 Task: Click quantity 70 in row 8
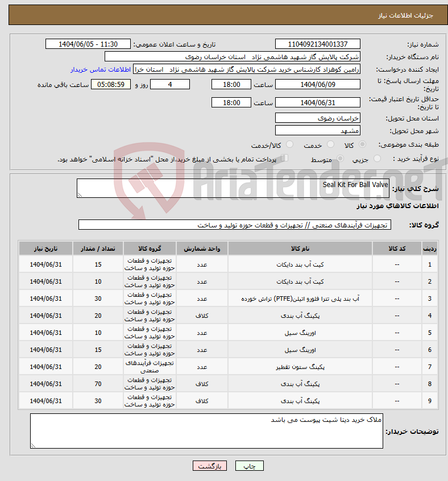coord(98,384)
